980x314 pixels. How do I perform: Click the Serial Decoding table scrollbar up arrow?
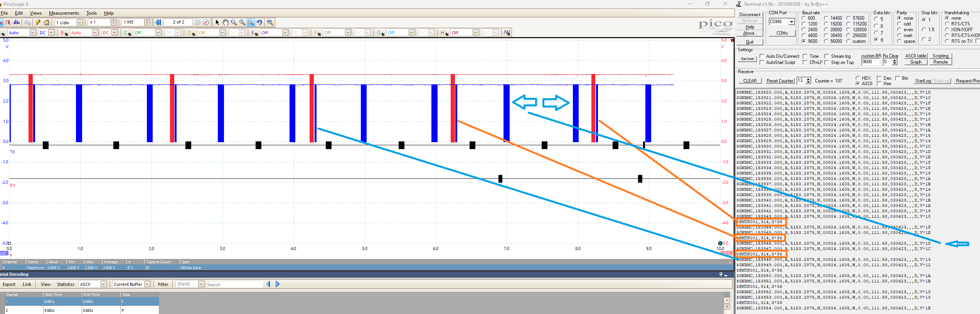(727, 300)
